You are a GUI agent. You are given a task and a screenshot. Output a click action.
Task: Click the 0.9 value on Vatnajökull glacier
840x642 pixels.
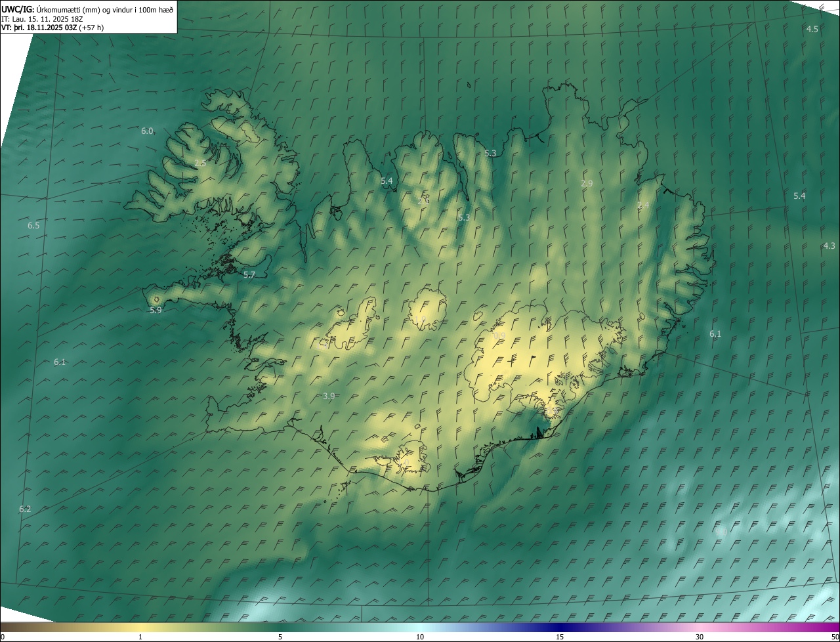499,336
